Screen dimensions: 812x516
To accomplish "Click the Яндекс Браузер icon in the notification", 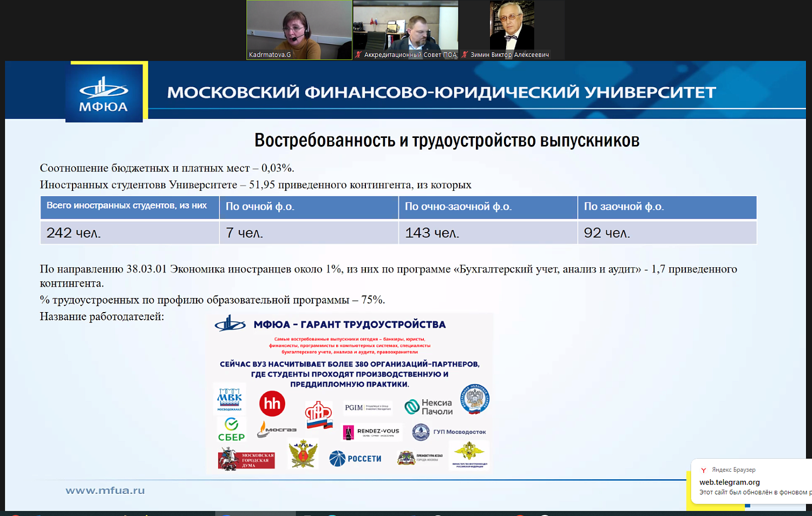I will click(704, 470).
